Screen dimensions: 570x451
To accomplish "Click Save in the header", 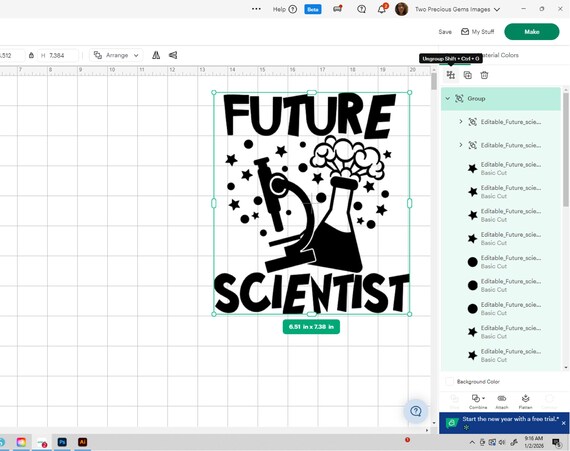I will (x=445, y=32).
